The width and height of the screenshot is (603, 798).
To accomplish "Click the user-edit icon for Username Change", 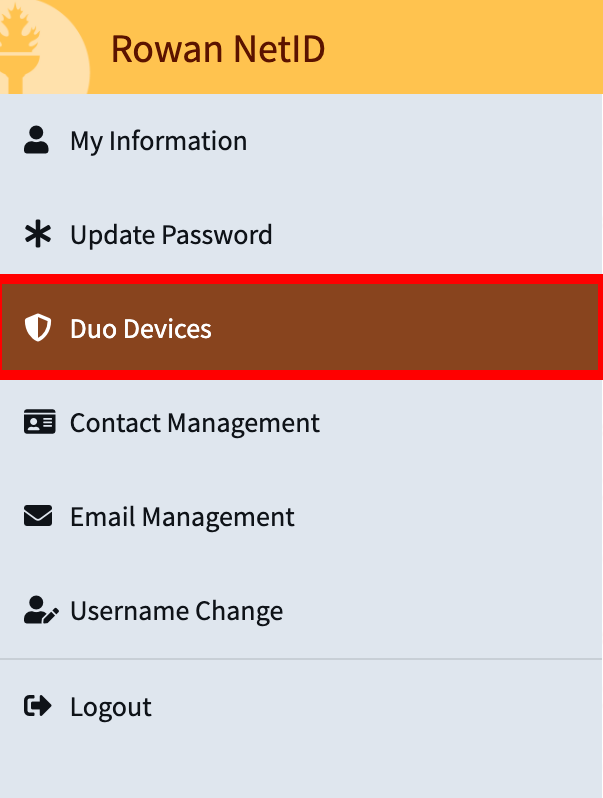I will (39, 611).
